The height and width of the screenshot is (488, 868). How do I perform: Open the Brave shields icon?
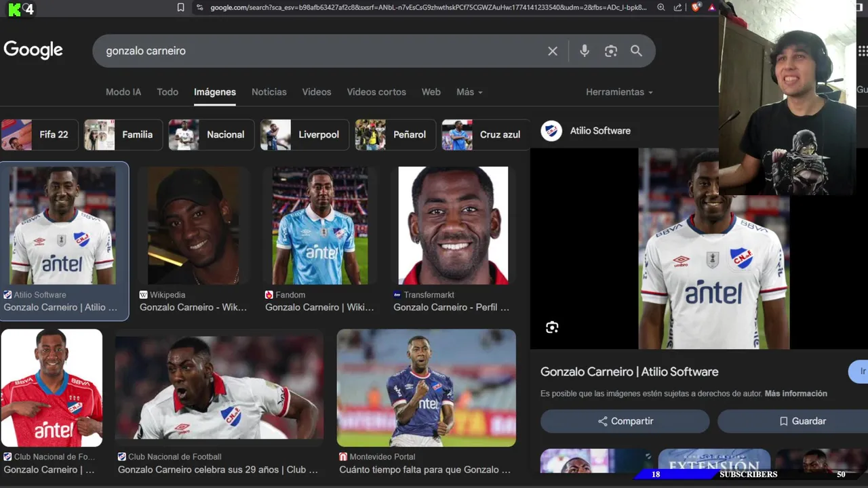point(696,7)
